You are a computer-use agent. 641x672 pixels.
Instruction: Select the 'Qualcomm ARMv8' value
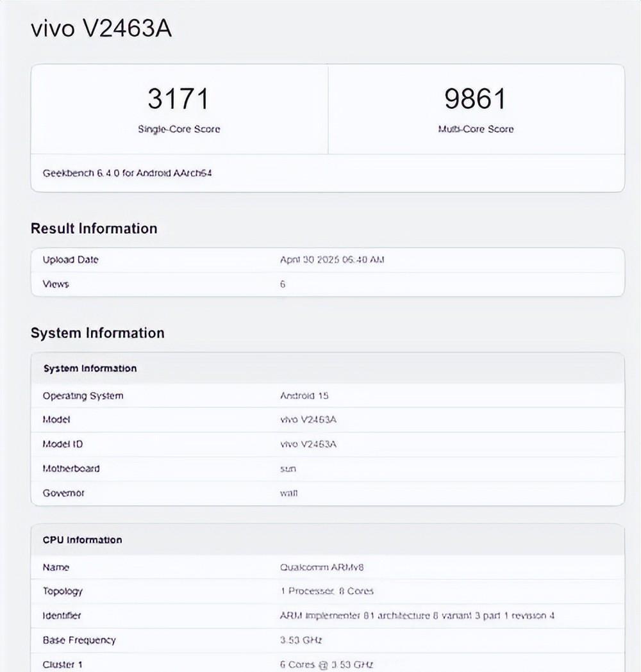tap(322, 568)
